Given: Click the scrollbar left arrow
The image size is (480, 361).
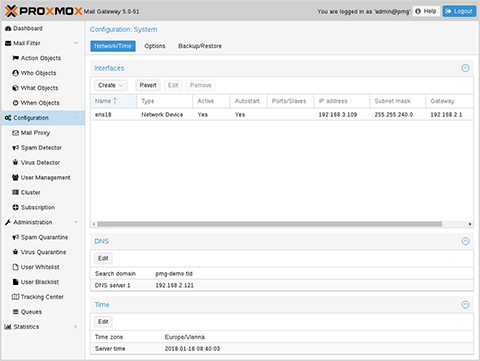Looking at the screenshot, I should [94, 224].
